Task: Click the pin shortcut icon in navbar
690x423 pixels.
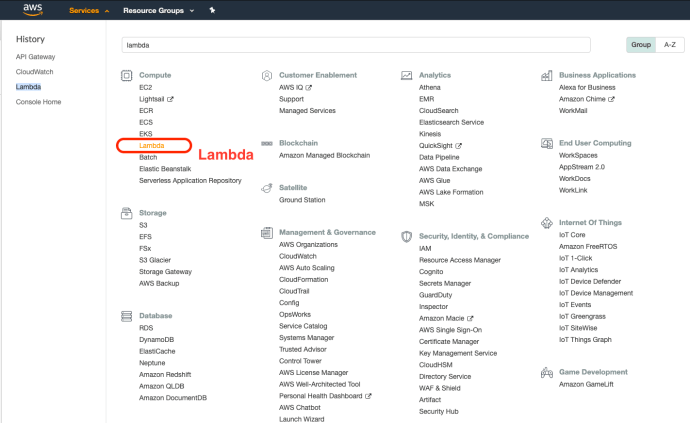Action: 212,10
